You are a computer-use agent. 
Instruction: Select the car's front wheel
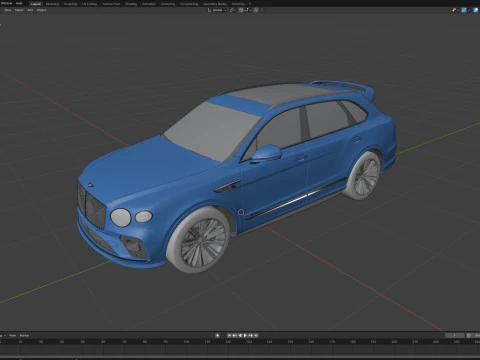click(x=199, y=240)
